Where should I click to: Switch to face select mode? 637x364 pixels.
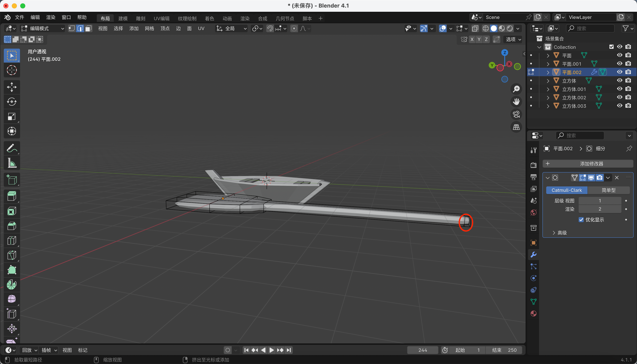click(x=88, y=28)
